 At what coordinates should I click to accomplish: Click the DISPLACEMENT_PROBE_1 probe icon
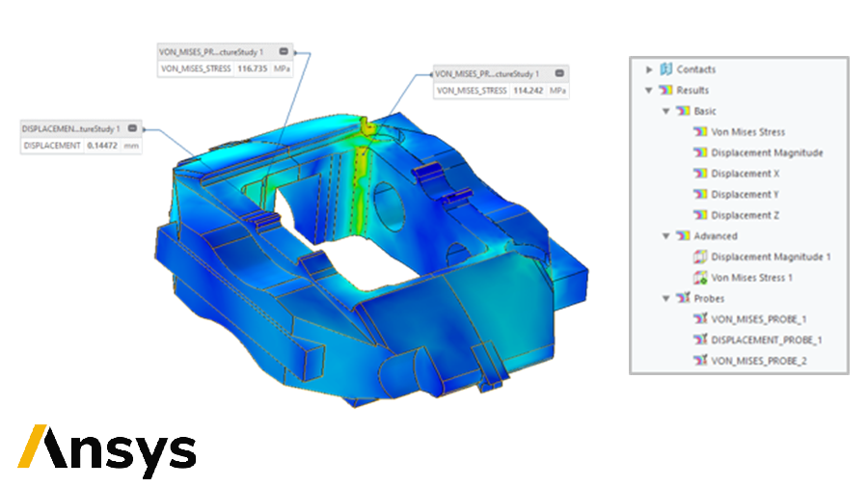701,340
